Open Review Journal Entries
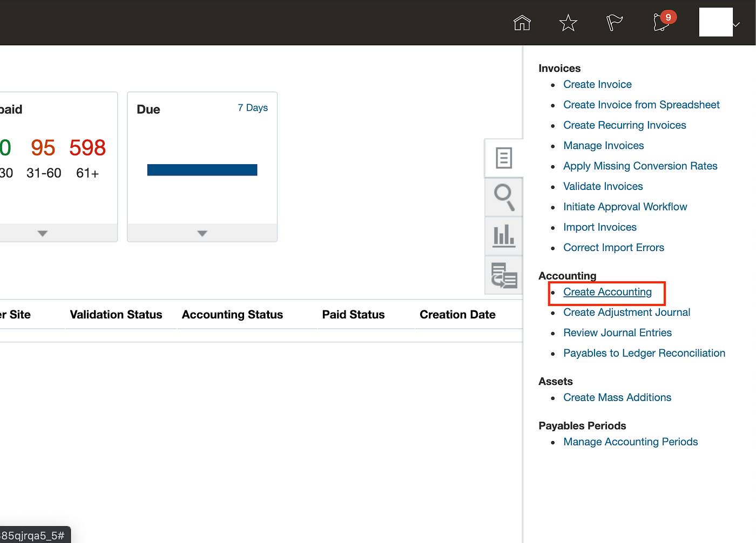This screenshot has height=543, width=756. 618,333
